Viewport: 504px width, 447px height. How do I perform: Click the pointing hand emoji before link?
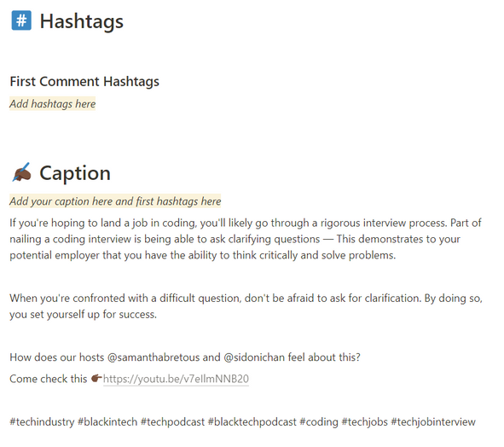[x=96, y=379]
